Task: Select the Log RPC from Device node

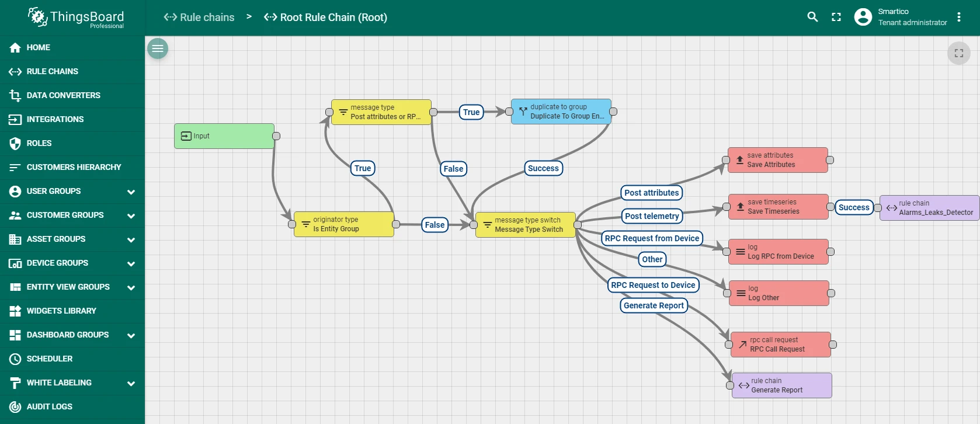Action: 779,252
